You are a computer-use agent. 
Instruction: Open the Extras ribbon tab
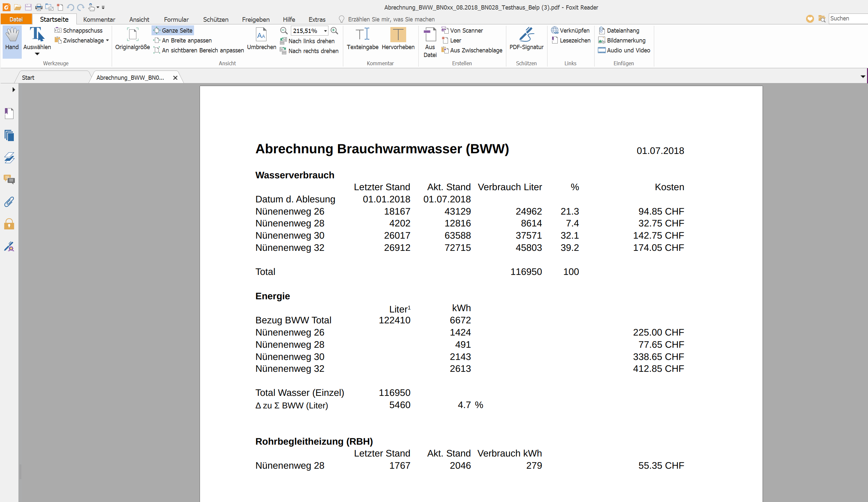pos(317,19)
